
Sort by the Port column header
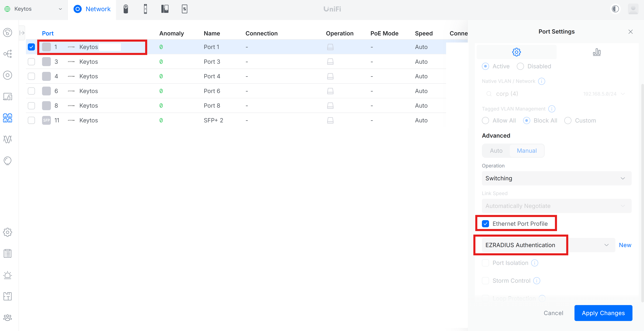point(48,33)
